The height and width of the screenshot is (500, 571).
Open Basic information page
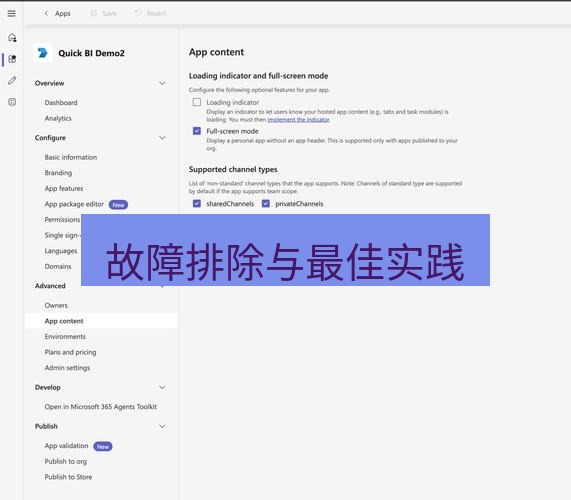coord(71,157)
